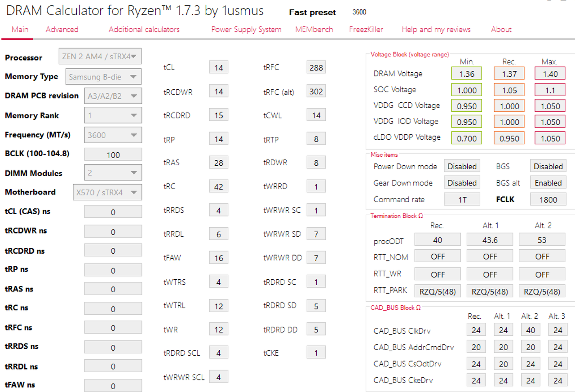The image size is (575, 392).
Task: Click the tFAW ns input field
Action: tap(113, 386)
